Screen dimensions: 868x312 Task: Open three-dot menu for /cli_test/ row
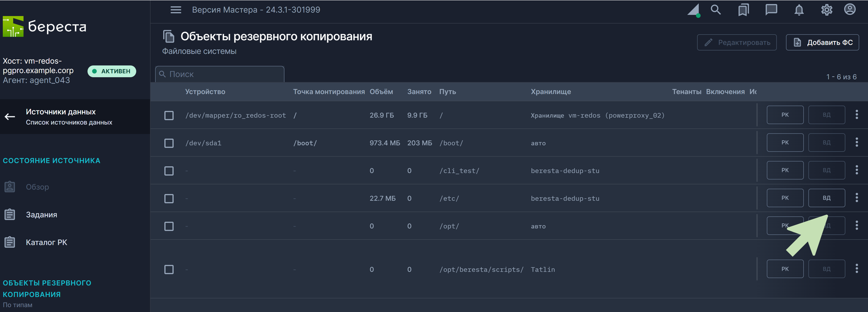point(856,170)
